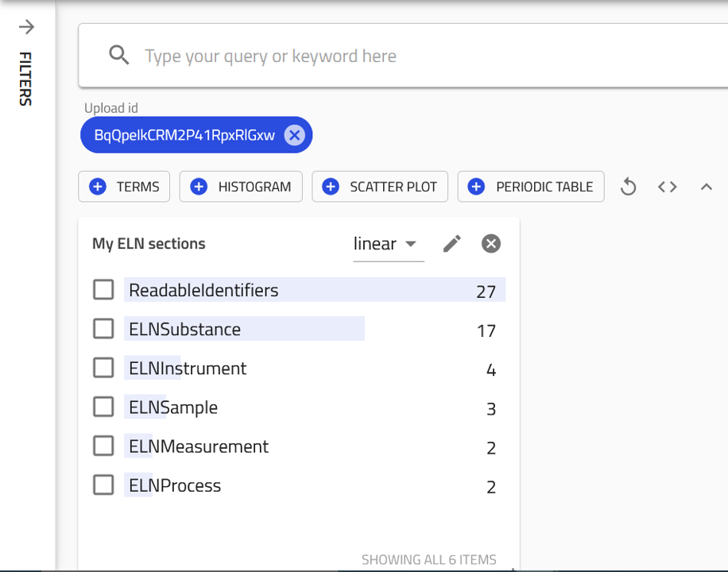Add a Periodic Table widget
Image resolution: width=728 pixels, height=572 pixels.
[531, 187]
